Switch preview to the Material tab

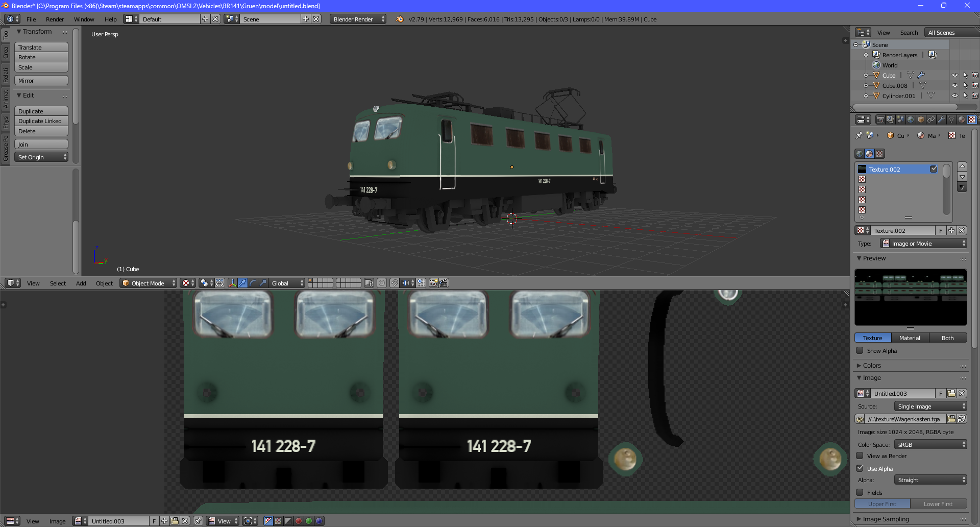[x=910, y=338]
